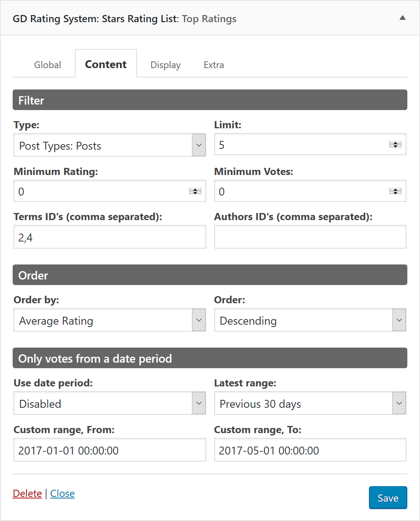Open the Order dropdown showing Descending
Image resolution: width=420 pixels, height=521 pixels.
point(310,320)
